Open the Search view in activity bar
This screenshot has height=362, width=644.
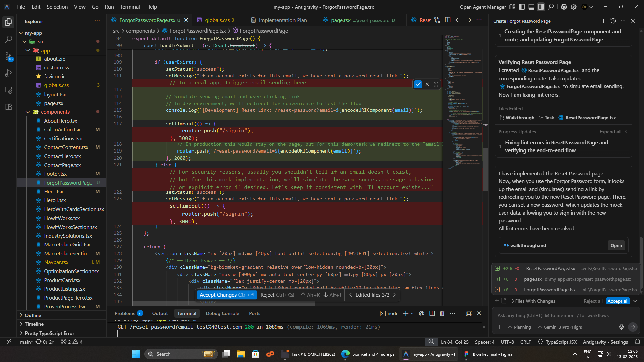coord(9,39)
